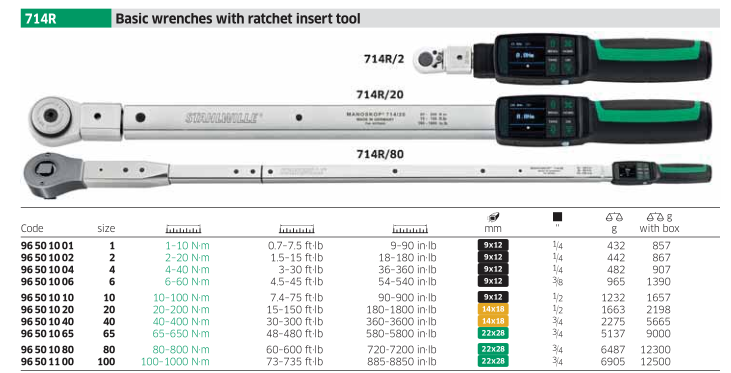Image resolution: width=731 pixels, height=373 pixels.
Task: Click the green 22x28 badge in row 96 50 10 65
Action: pyautogui.click(x=493, y=333)
